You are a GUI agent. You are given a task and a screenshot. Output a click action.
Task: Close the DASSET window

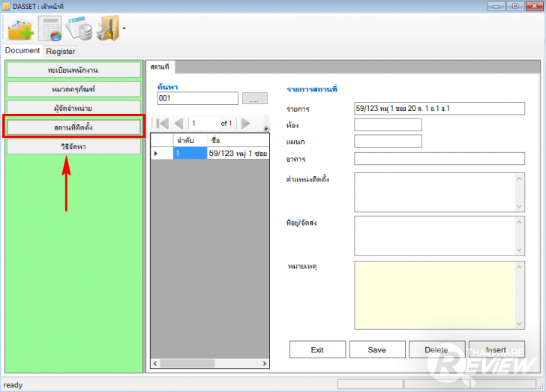click(534, 6)
